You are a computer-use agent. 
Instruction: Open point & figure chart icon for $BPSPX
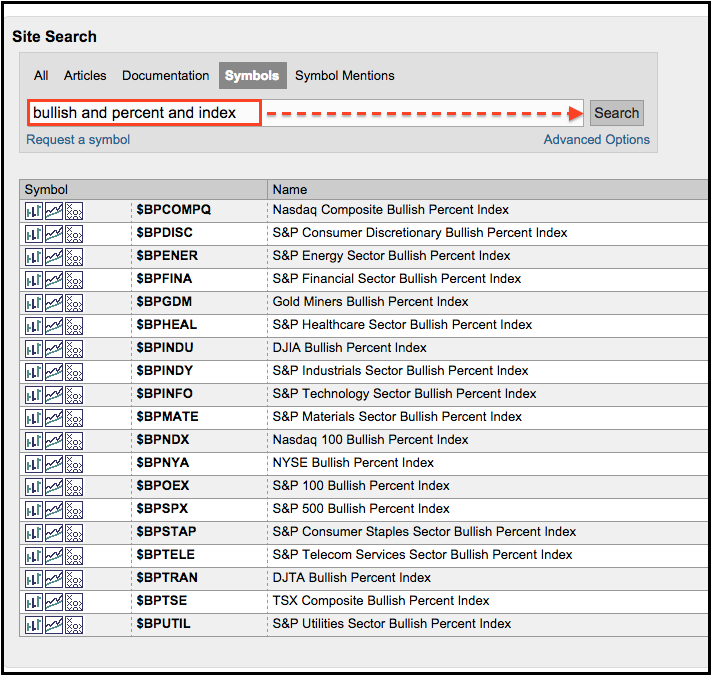(73, 509)
